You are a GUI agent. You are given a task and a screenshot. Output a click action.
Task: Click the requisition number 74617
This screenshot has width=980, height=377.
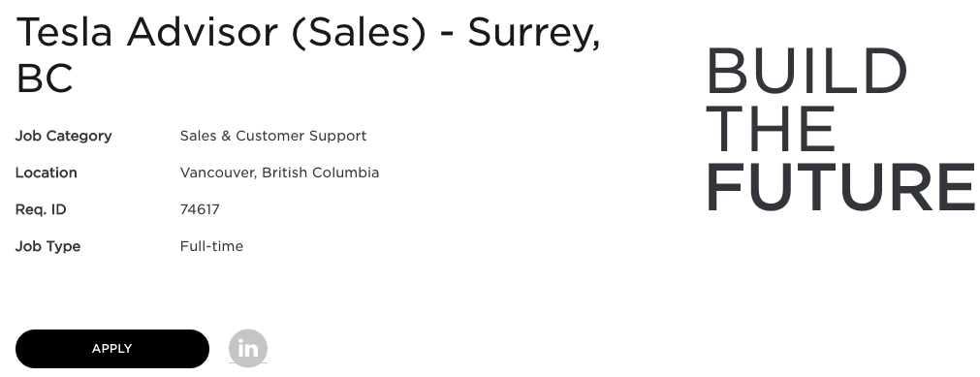(200, 209)
